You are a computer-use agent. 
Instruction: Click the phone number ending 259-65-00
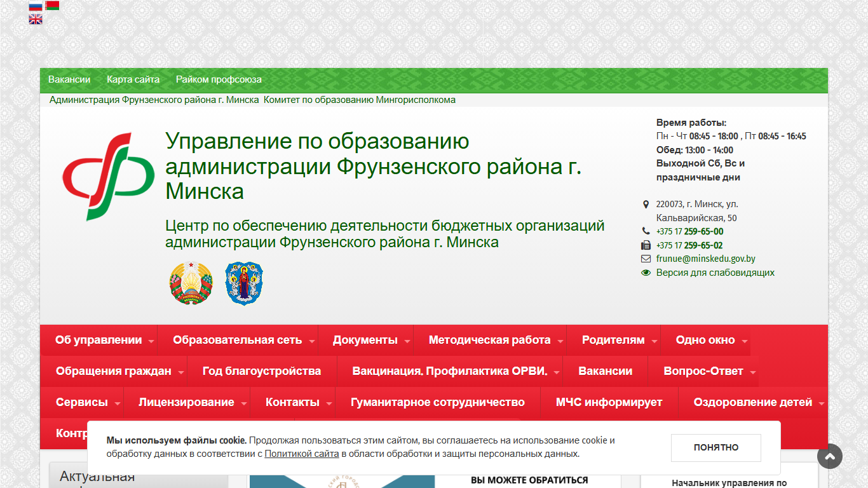(x=690, y=231)
